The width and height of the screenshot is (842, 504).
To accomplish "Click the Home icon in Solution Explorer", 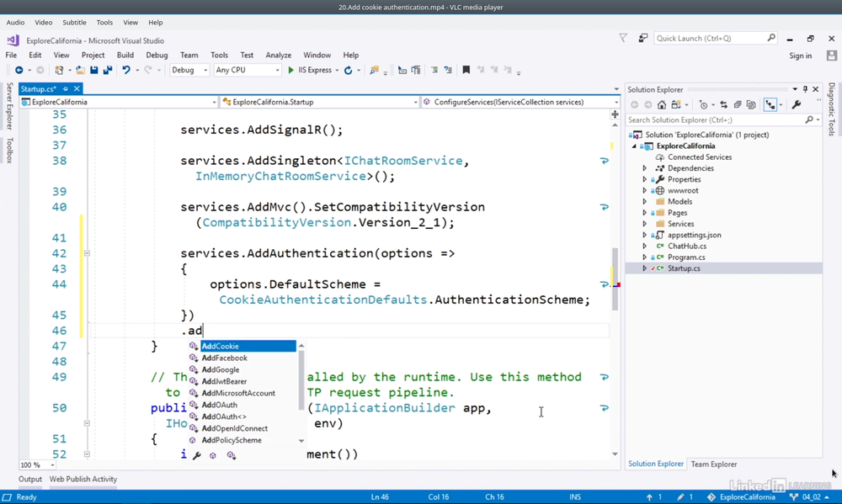I will 662,105.
